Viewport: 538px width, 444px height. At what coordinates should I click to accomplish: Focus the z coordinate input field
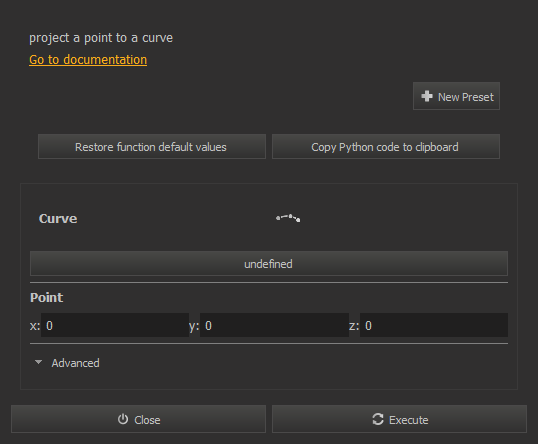434,325
